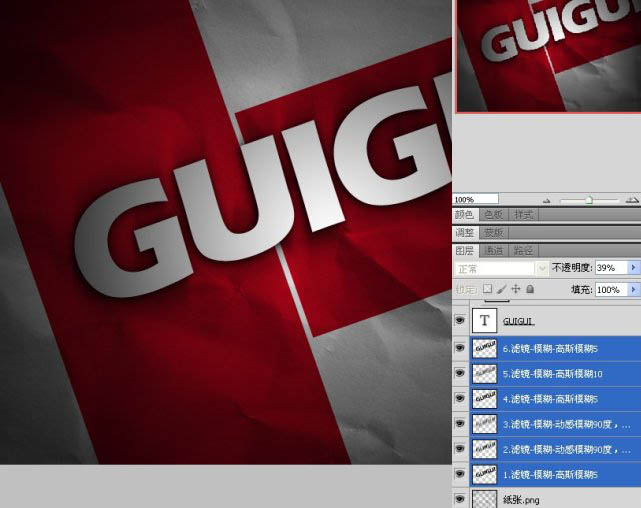Viewport: 641px width, 508px height.
Task: Hide layer 3.滤镜-模糊-动感模糊90度
Action: (460, 424)
